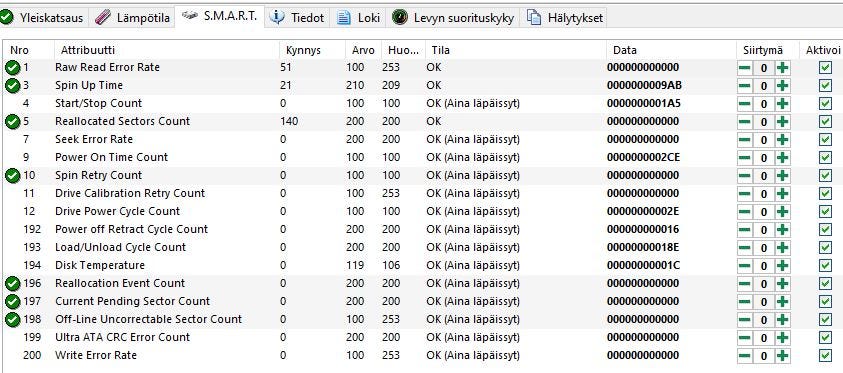
Task: Decrease offset for Reallocation Event Count
Action: [745, 284]
